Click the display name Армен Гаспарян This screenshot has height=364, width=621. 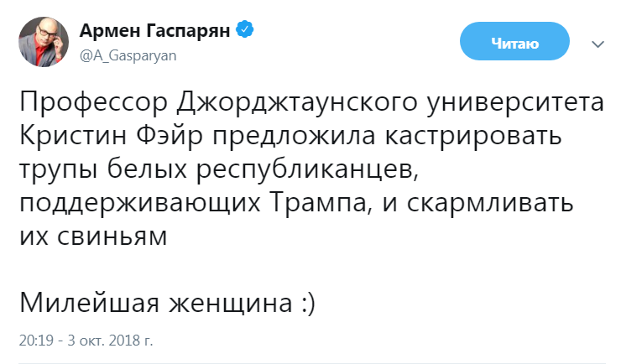(155, 32)
